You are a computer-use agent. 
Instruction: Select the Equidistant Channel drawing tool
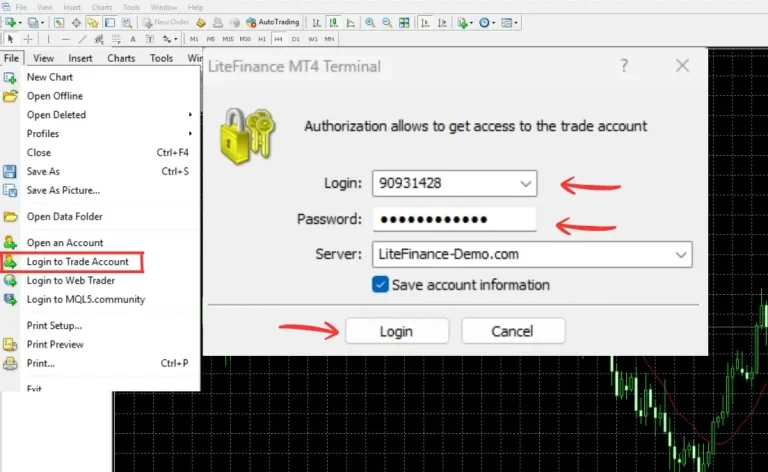click(x=99, y=39)
